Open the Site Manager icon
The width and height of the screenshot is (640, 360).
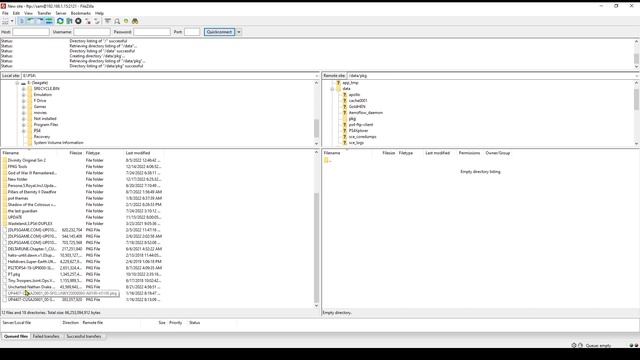[5, 21]
